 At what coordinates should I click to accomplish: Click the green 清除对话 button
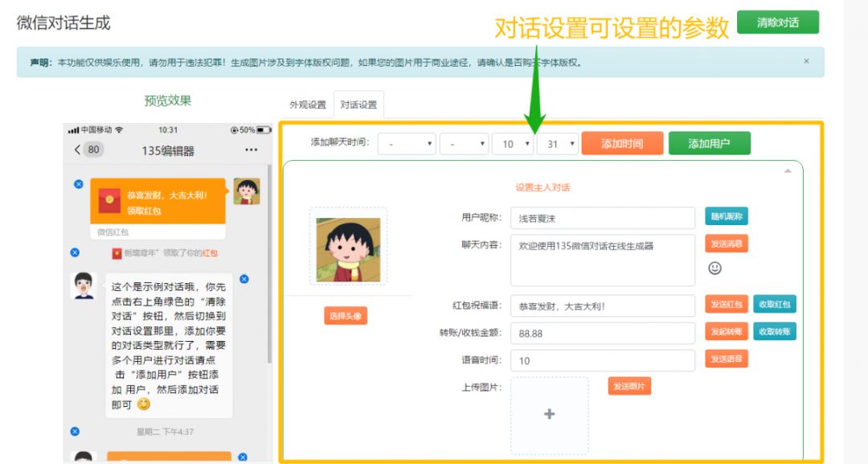pyautogui.click(x=778, y=23)
